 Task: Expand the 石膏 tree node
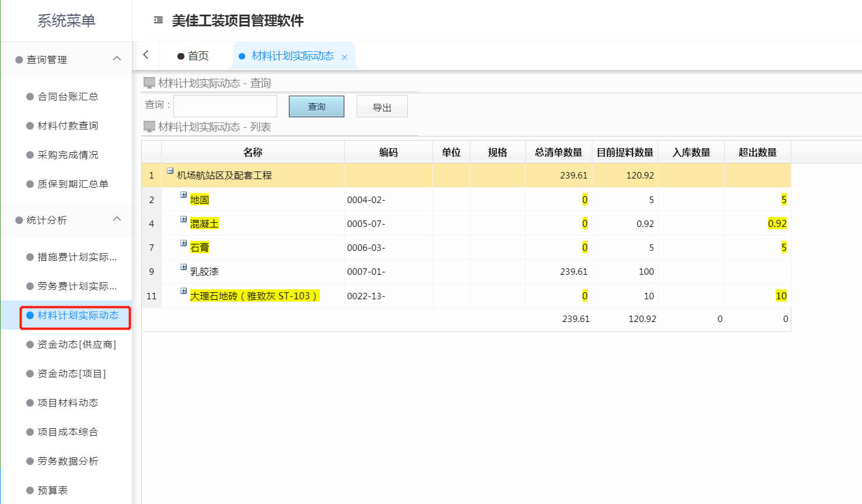[x=183, y=243]
